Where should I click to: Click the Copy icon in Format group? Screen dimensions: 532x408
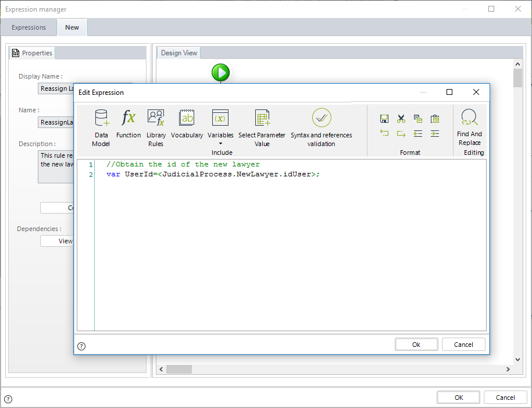418,119
